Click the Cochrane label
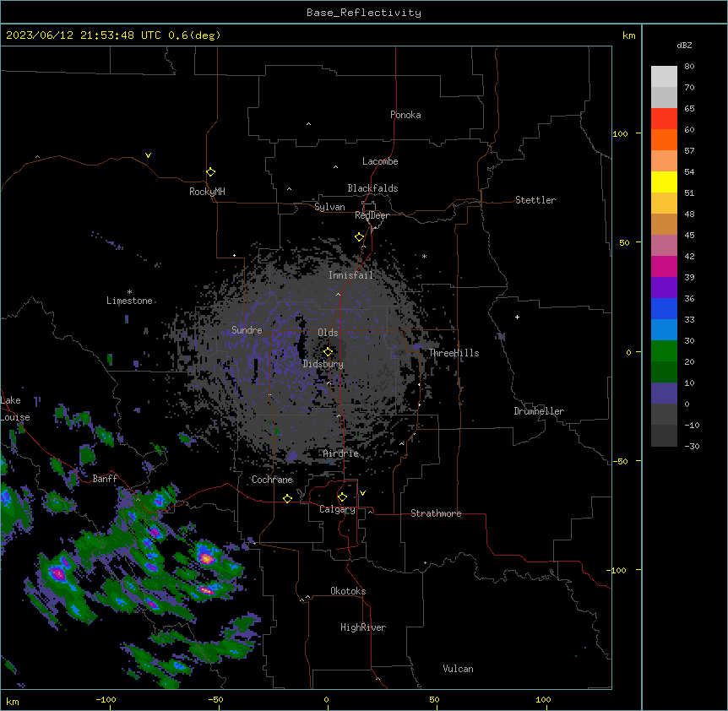Viewport: 728px width, 711px height. (272, 480)
